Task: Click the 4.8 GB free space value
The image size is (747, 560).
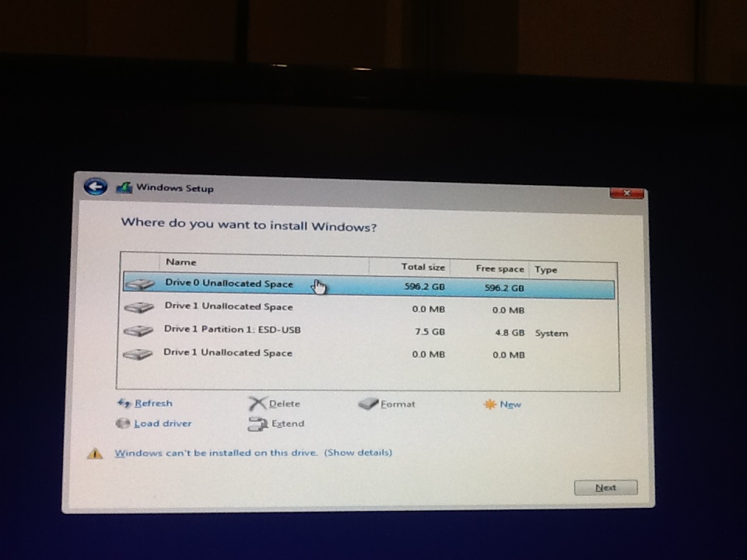Action: pos(510,332)
